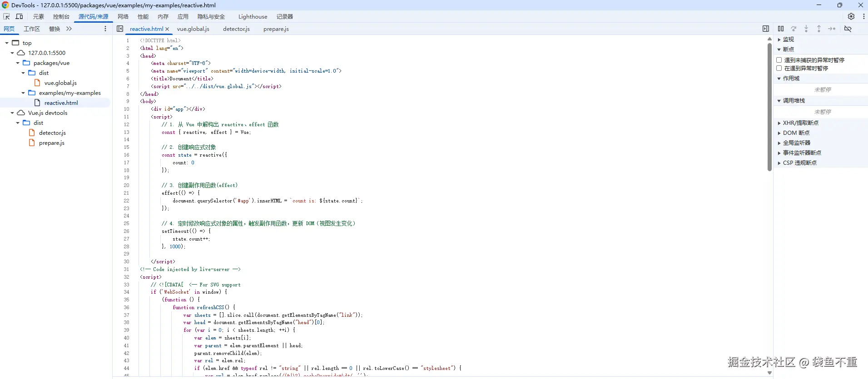Activate the inspect element picker icon
The image size is (868, 379).
6,16
